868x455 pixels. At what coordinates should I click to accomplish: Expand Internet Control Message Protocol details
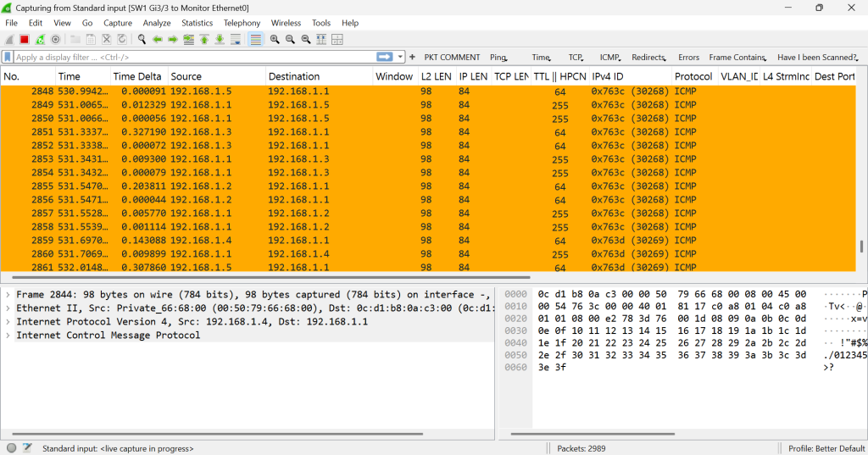click(8, 336)
